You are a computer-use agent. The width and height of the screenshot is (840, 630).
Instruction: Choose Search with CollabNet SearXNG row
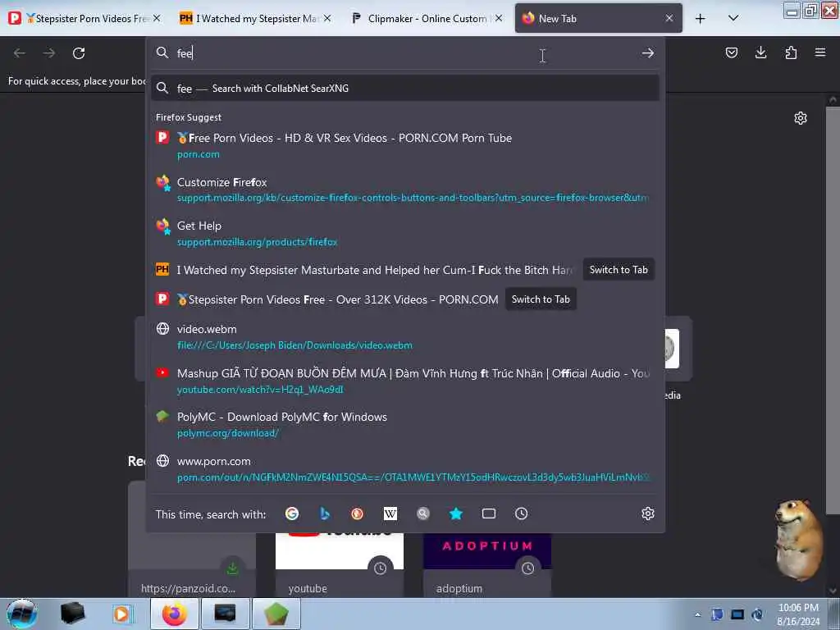(405, 89)
